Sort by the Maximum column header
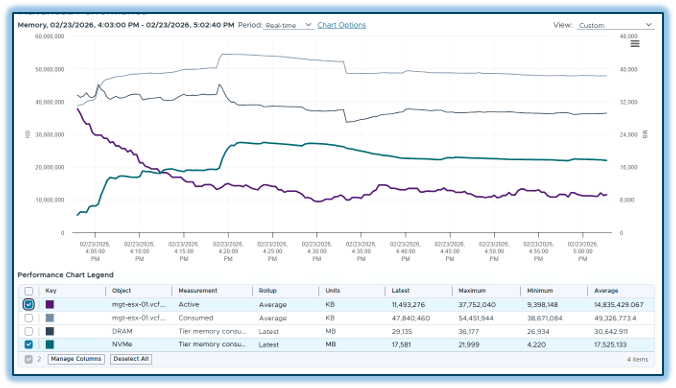This screenshot has height=388, width=676. 472,291
